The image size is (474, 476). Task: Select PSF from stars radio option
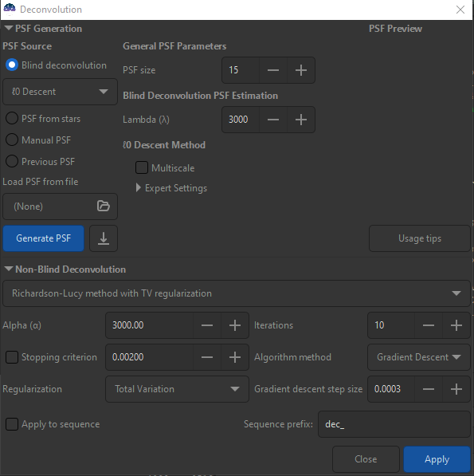(x=43, y=118)
